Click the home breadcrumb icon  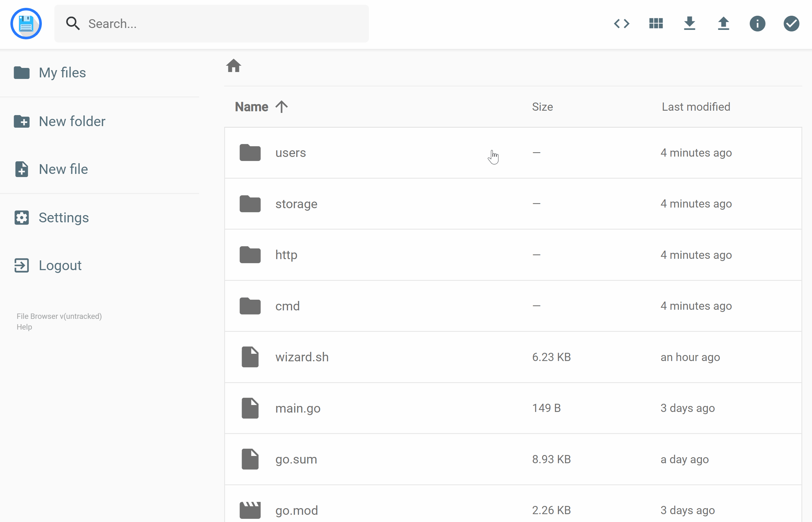click(x=234, y=66)
